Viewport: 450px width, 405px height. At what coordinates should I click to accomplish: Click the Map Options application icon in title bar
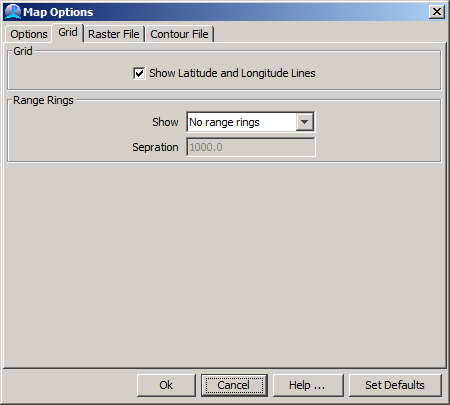pos(13,12)
